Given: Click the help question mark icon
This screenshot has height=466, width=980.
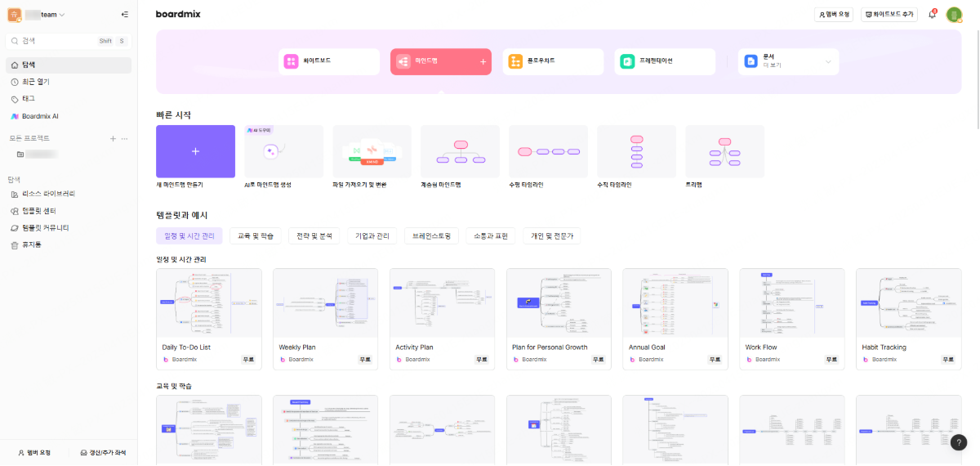Looking at the screenshot, I should point(960,442).
